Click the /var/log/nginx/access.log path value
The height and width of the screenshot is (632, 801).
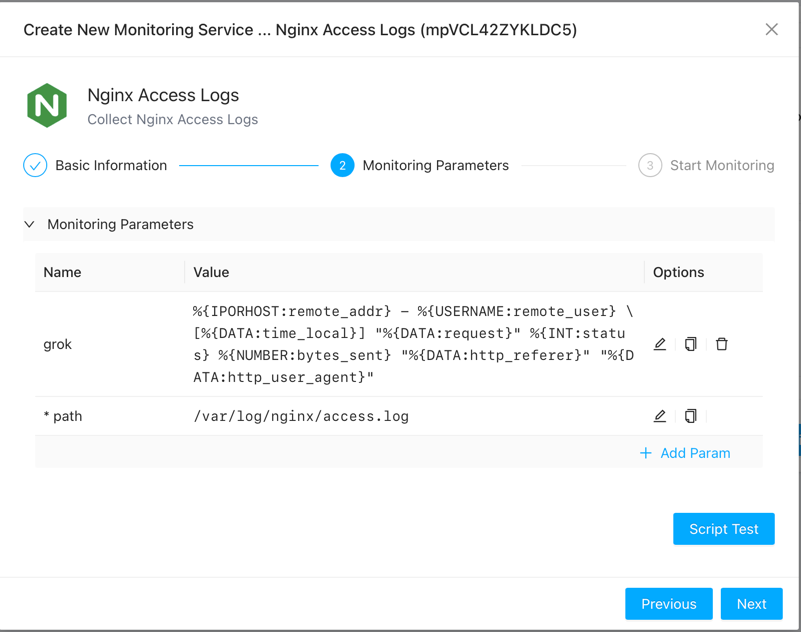[x=301, y=416]
